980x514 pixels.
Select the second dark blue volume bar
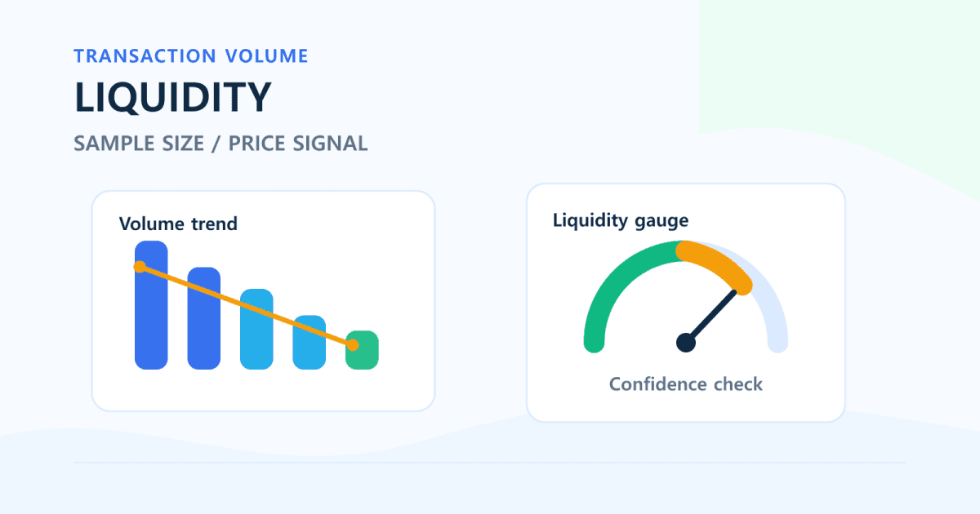click(x=204, y=318)
